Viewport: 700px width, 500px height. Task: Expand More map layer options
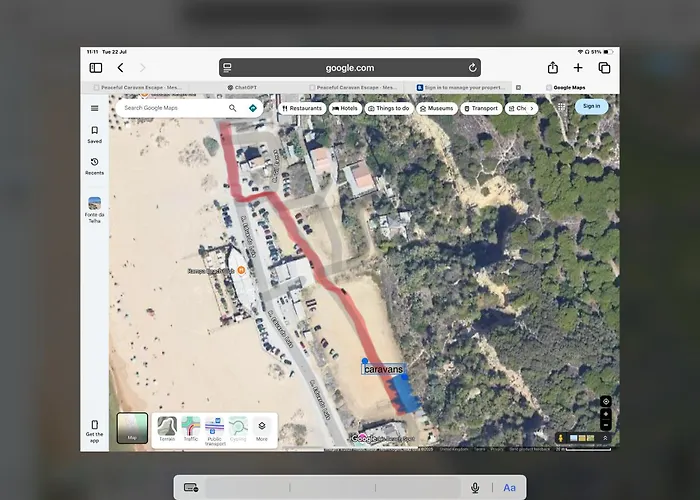point(261,428)
